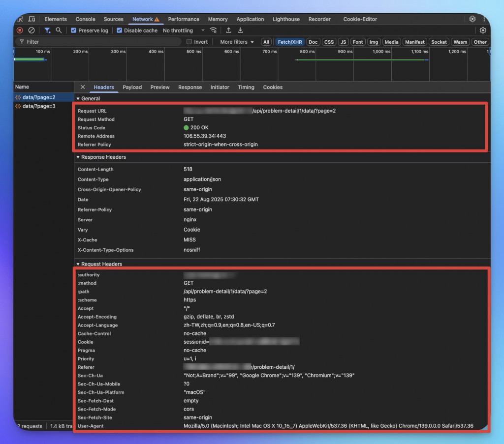Toggle the Img filter
504x444 pixels.
pyautogui.click(x=374, y=42)
